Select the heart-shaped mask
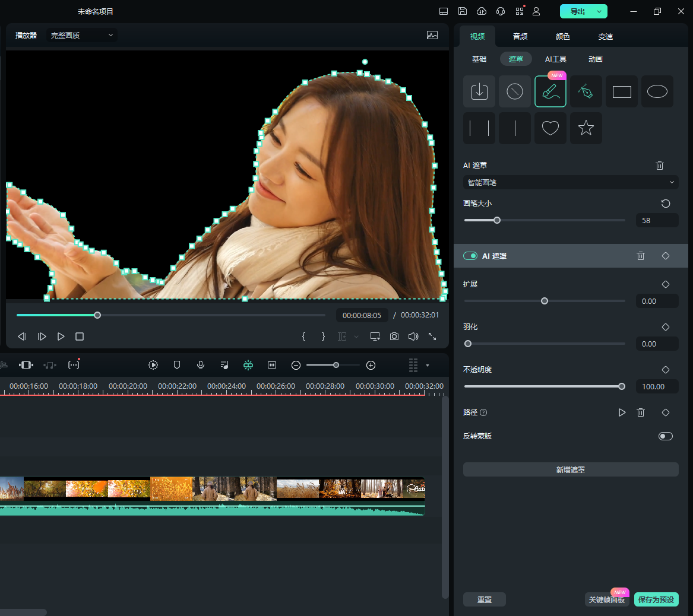Image resolution: width=693 pixels, height=616 pixels. click(550, 128)
